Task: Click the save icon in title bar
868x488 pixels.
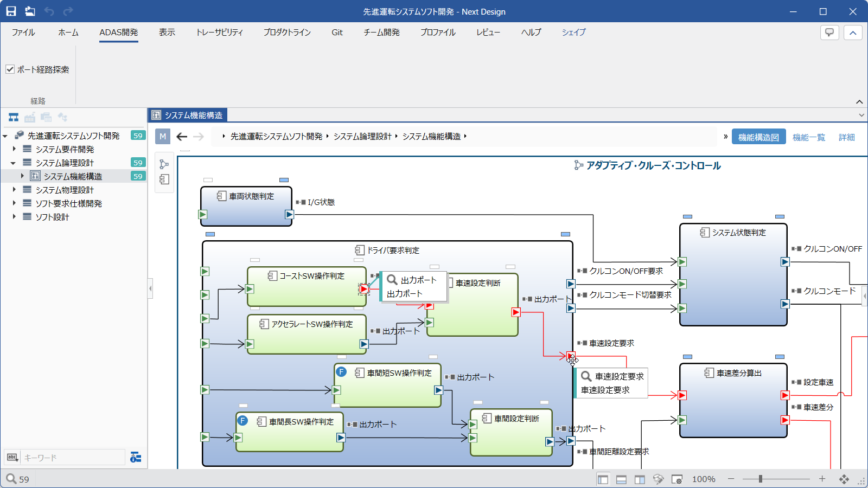Action: coord(11,11)
